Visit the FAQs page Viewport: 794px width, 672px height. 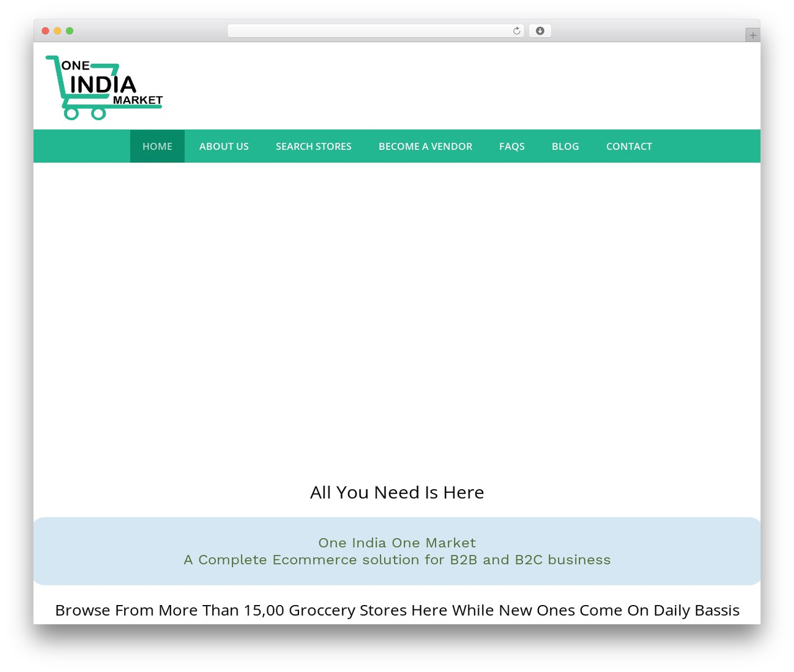pos(512,146)
